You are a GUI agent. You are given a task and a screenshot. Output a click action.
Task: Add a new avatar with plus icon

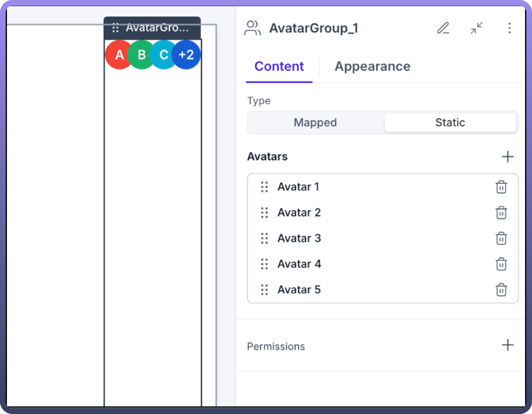click(508, 156)
